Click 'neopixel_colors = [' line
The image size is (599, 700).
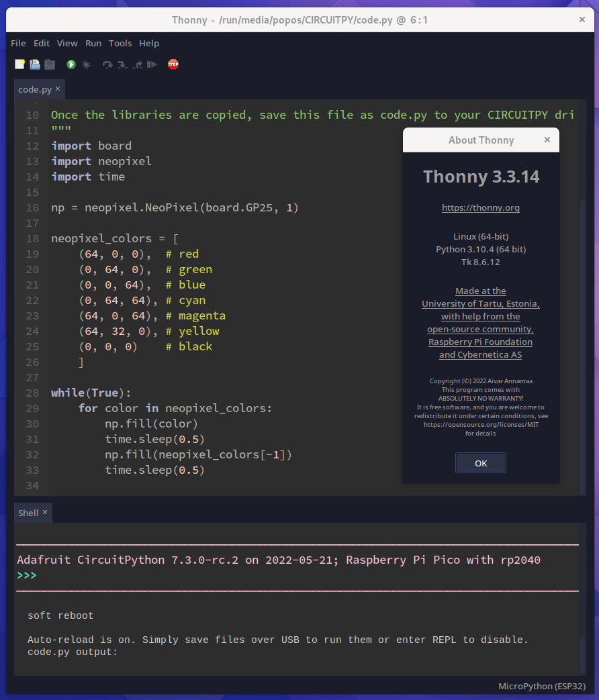[115, 238]
